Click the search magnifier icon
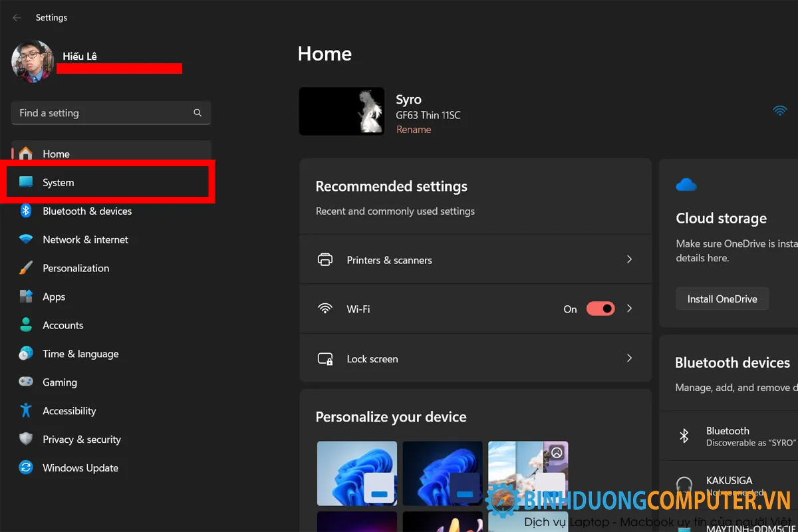Image resolution: width=798 pixels, height=532 pixels. coord(198,113)
